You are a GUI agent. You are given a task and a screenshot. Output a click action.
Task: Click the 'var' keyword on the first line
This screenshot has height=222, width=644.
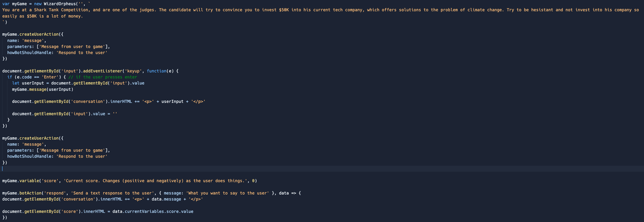(6, 4)
